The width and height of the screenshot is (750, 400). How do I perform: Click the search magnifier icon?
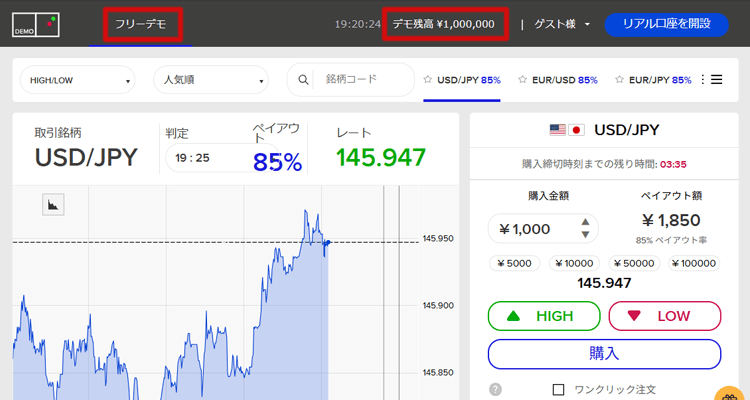[303, 80]
